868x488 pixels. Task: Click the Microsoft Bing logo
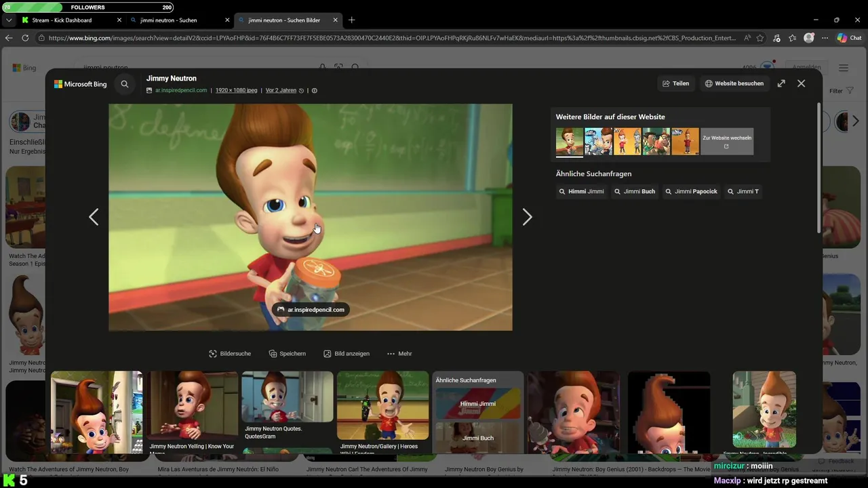pos(81,84)
